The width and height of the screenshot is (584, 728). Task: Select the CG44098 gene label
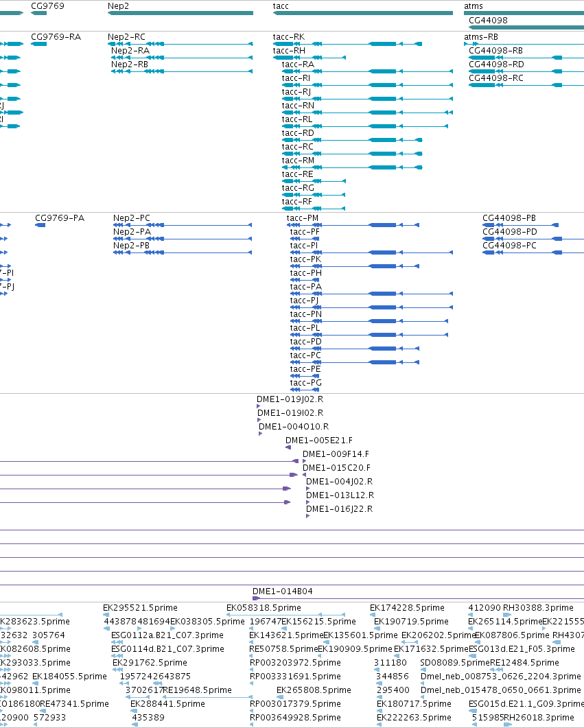[488, 21]
